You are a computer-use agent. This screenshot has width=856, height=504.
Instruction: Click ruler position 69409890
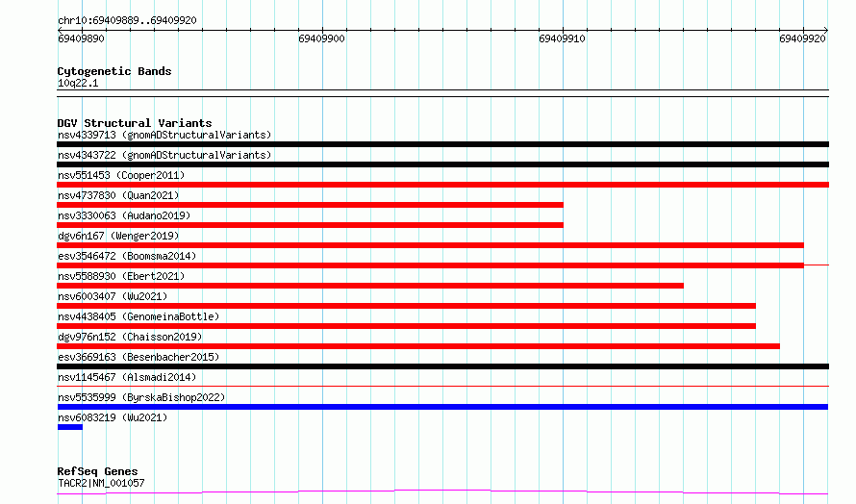tap(81, 38)
